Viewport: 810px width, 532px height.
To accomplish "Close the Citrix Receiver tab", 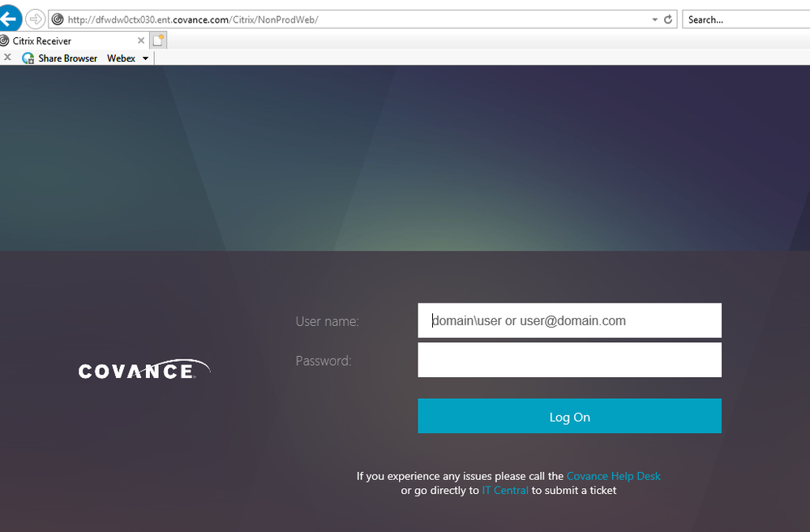I will coord(141,41).
